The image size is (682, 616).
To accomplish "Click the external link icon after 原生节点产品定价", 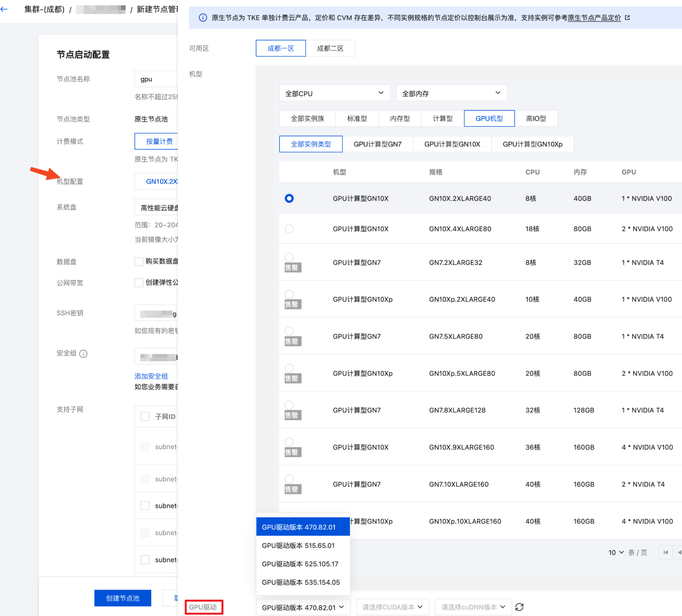I will [x=627, y=18].
